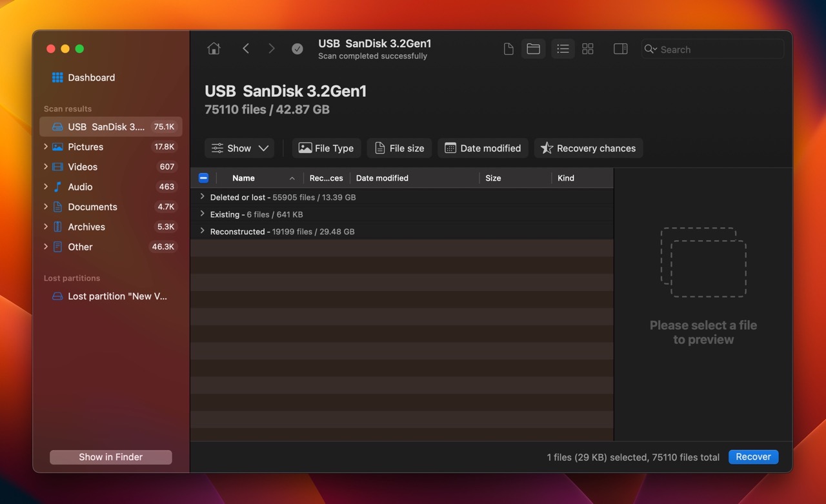
Task: Click the Audio music note icon
Action: click(57, 186)
